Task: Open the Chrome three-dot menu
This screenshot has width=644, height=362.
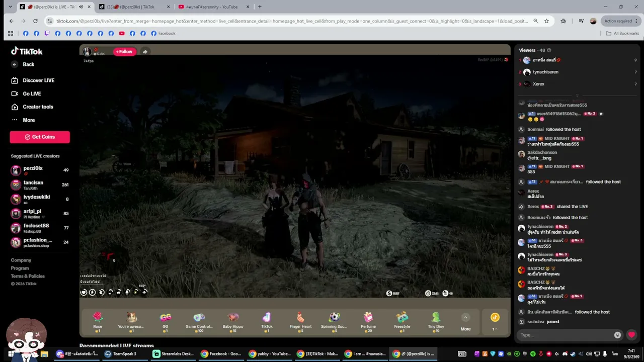Action: coord(636,21)
